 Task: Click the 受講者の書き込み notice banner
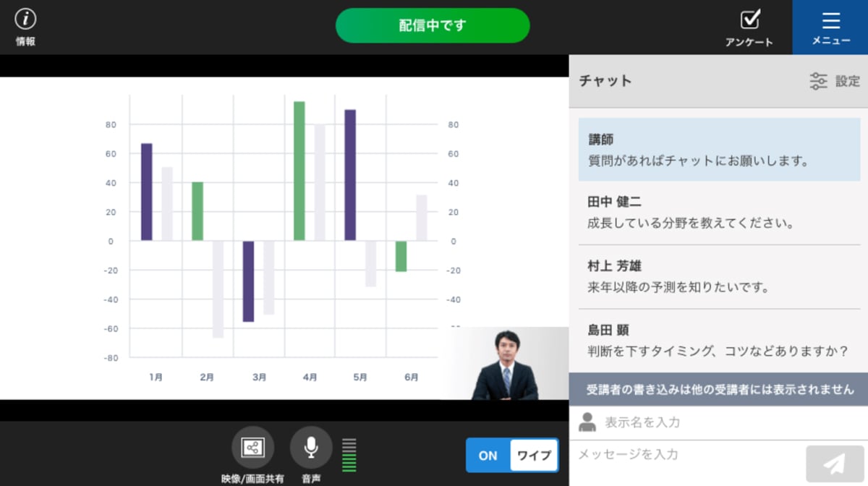(718, 389)
